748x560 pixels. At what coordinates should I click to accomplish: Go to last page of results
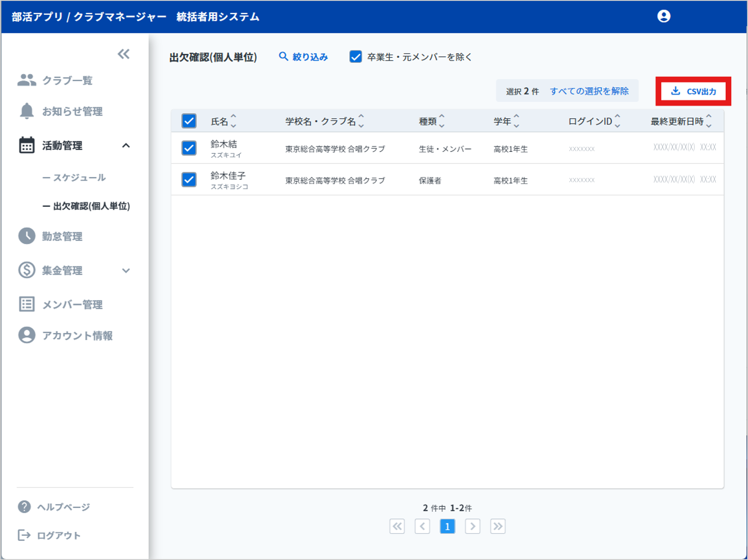tap(498, 527)
